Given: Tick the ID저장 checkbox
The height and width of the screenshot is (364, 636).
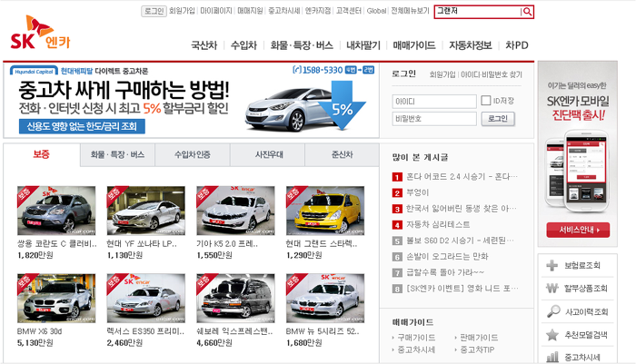Looking at the screenshot, I should pyautogui.click(x=485, y=100).
